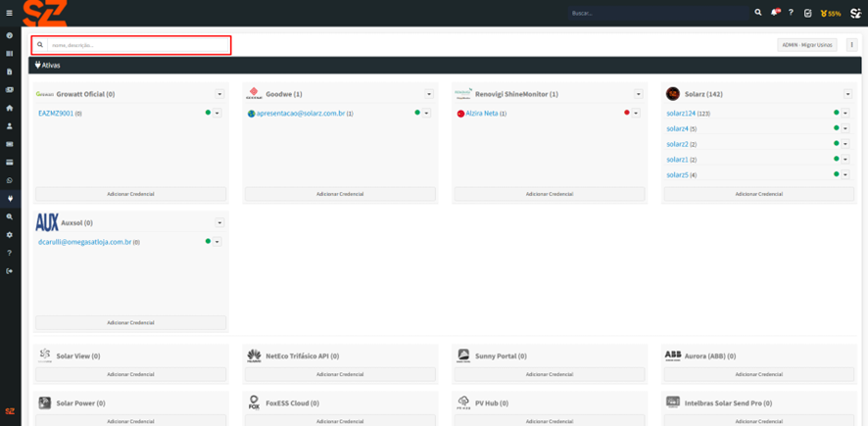Open the Solarz card dropdown arrow
Viewport: 868px width, 426px height.
[847, 95]
